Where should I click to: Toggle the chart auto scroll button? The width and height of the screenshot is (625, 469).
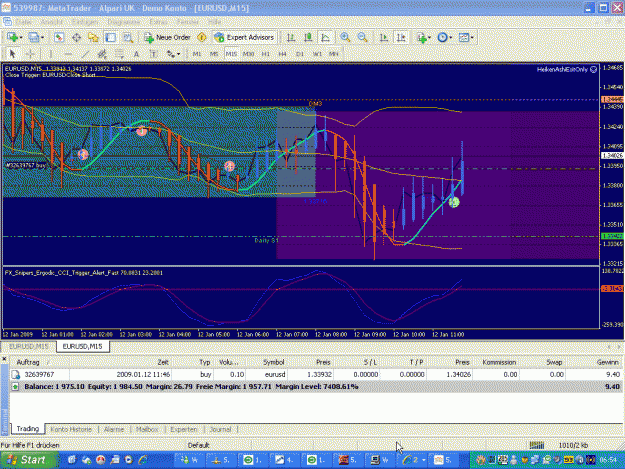[x=383, y=37]
